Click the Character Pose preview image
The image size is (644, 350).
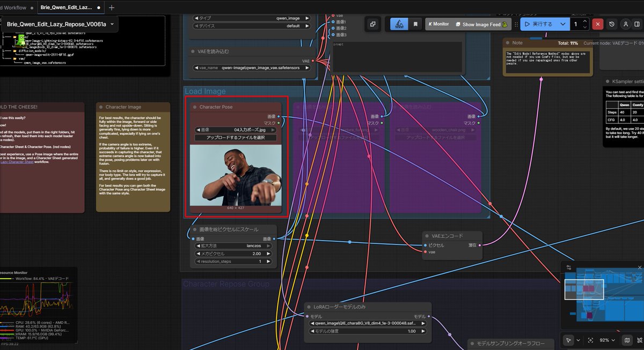tap(236, 176)
